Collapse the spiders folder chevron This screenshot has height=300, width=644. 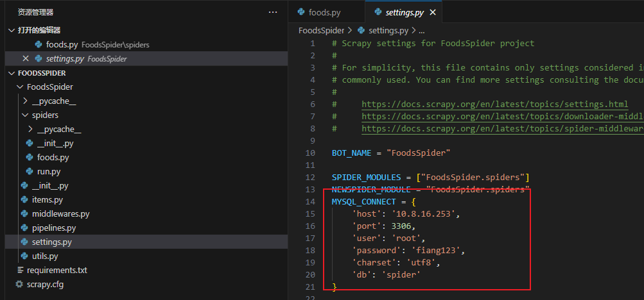coord(26,115)
